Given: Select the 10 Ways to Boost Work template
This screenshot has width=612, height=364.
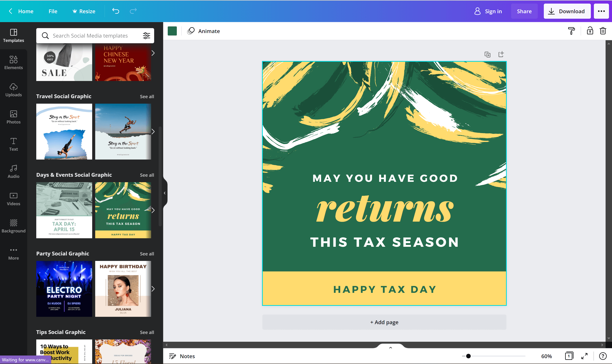Looking at the screenshot, I should pos(64,352).
